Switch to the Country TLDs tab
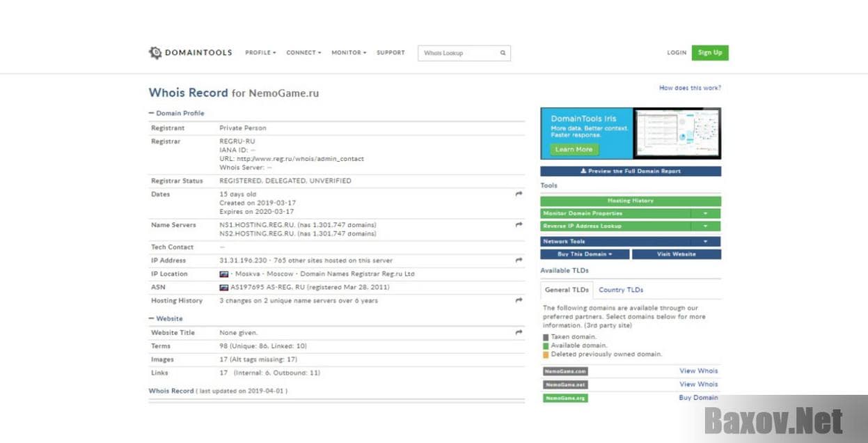Image resolution: width=868 pixels, height=443 pixels. [621, 290]
